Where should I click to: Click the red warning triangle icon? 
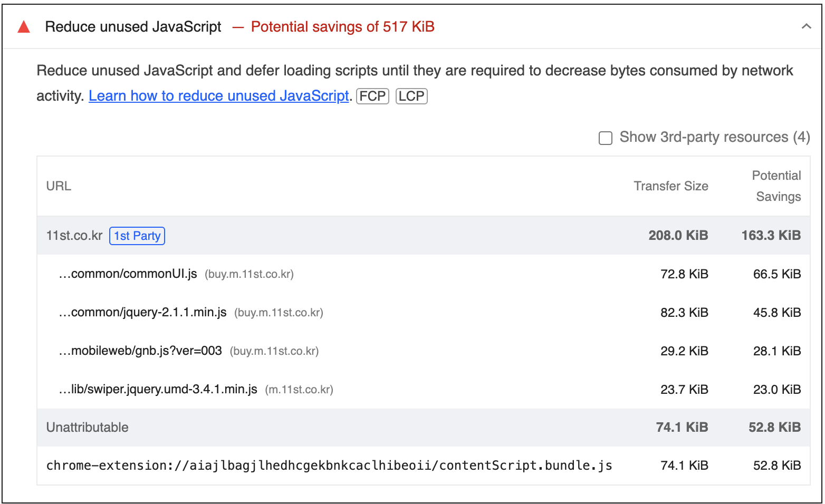point(24,27)
